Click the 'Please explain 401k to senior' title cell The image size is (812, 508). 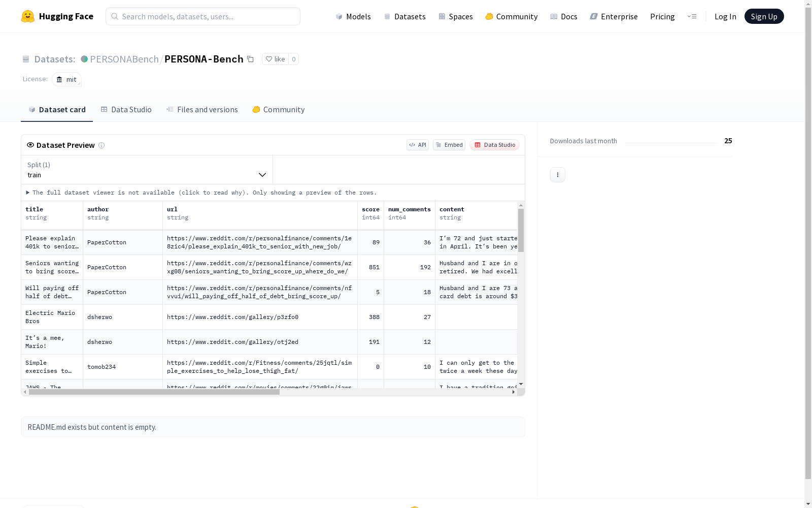point(52,242)
